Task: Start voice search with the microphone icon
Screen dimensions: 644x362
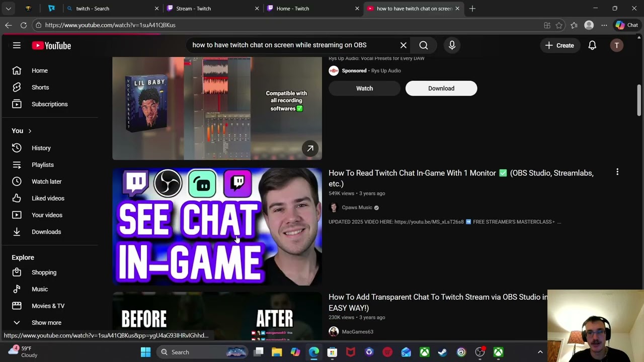Action: coord(452,45)
